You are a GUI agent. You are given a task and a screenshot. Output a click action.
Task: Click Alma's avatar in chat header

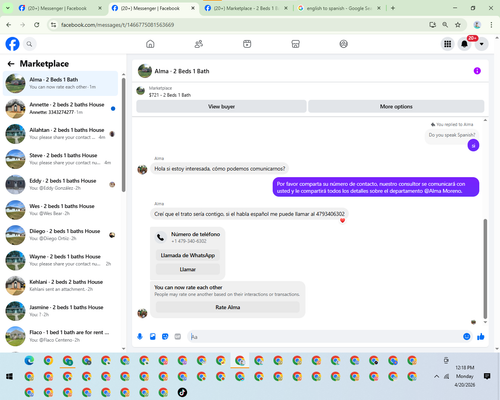(x=145, y=71)
